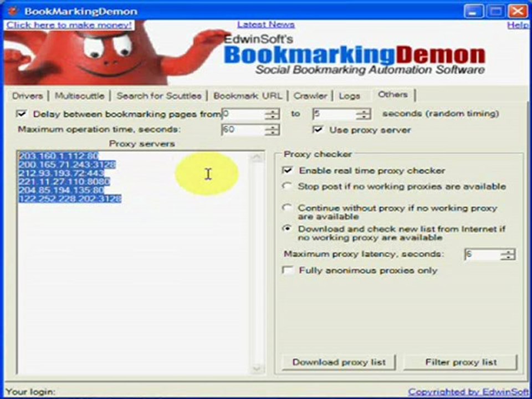This screenshot has height=399, width=532.
Task: Adjust the delay 'to' value stepper
Action: [x=364, y=114]
